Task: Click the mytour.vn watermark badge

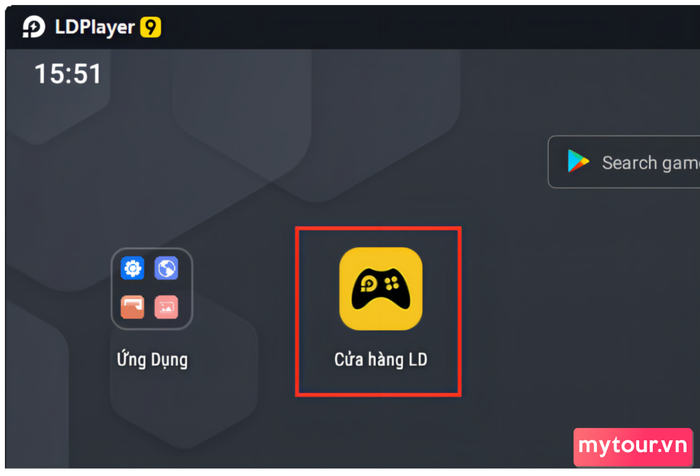Action: 633,447
